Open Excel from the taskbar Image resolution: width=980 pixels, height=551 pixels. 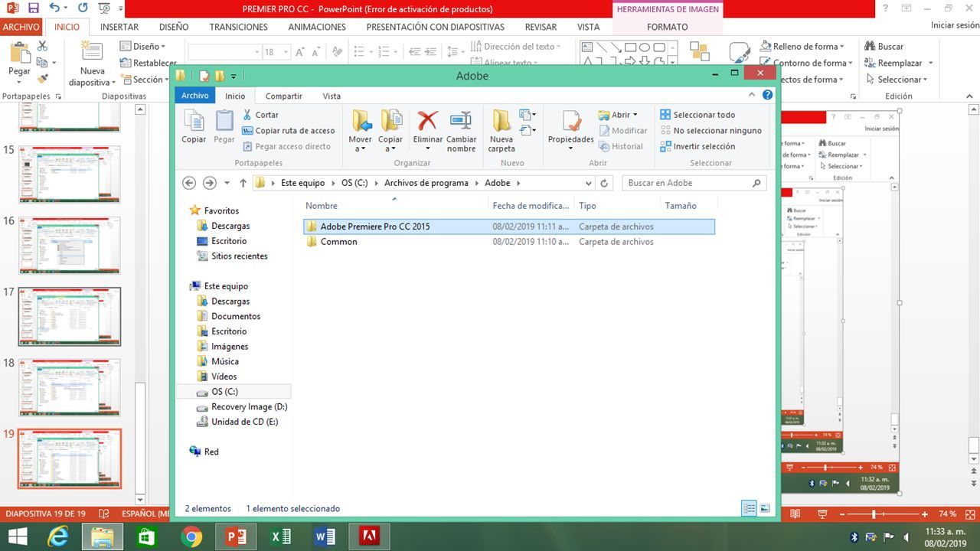pyautogui.click(x=281, y=536)
